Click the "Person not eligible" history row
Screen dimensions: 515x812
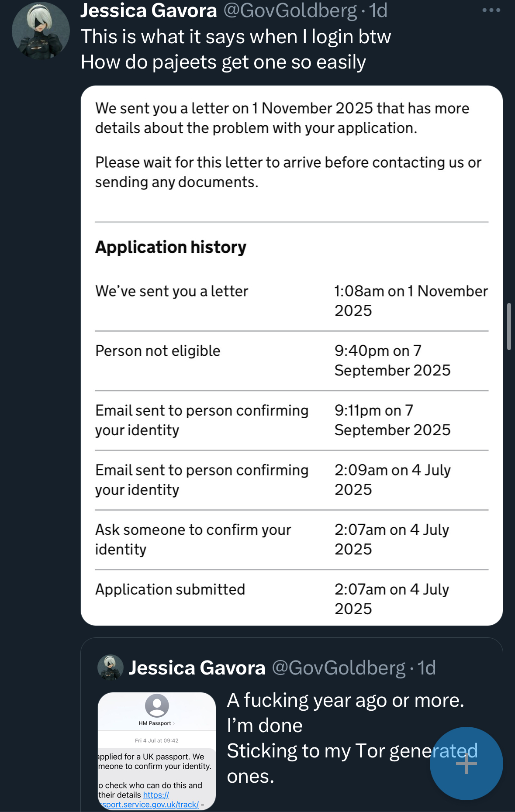tap(291, 361)
